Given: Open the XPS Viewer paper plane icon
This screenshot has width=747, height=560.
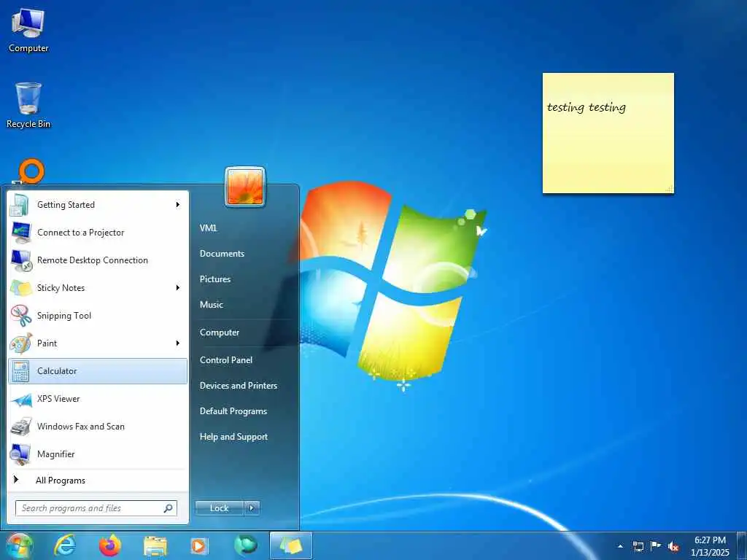Looking at the screenshot, I should tap(21, 399).
